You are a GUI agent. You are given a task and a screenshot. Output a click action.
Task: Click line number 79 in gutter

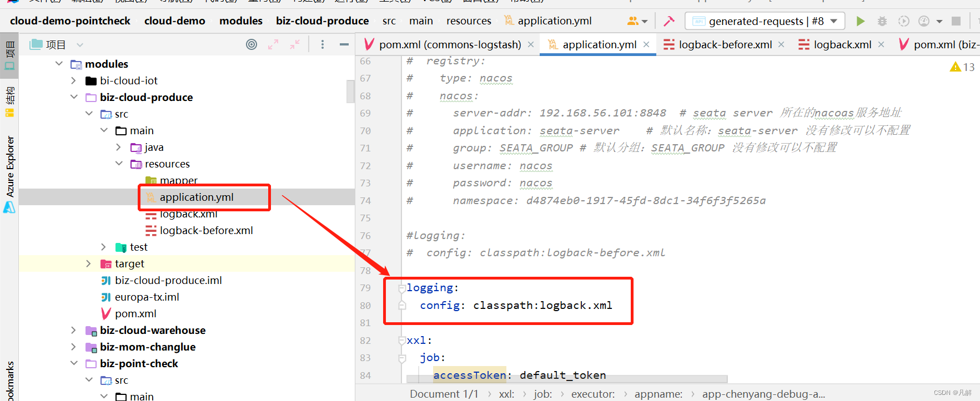pyautogui.click(x=365, y=288)
